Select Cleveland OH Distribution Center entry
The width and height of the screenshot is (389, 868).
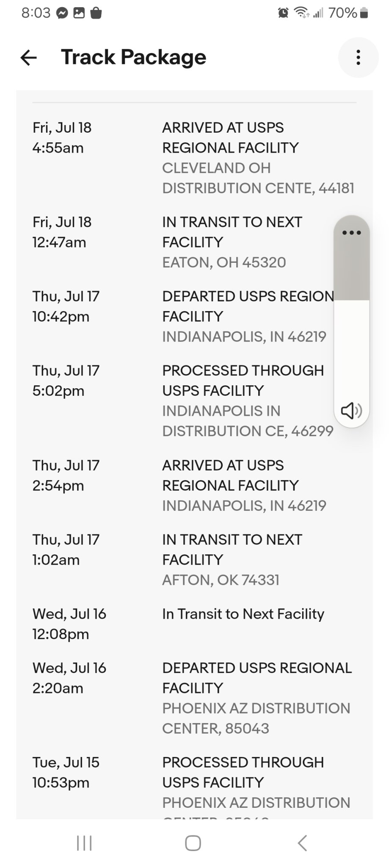(x=257, y=178)
